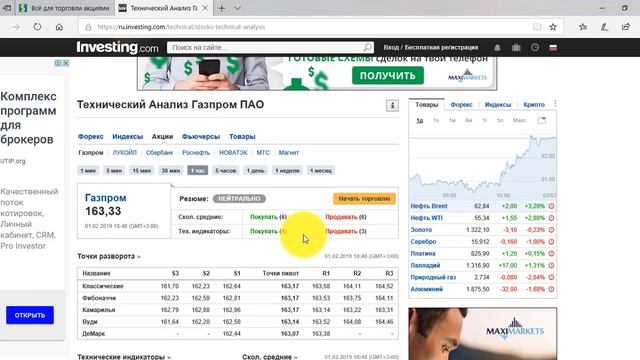Click the browser refresh icon
Image resolution: width=640 pixels, height=360 pixels.
point(37,27)
